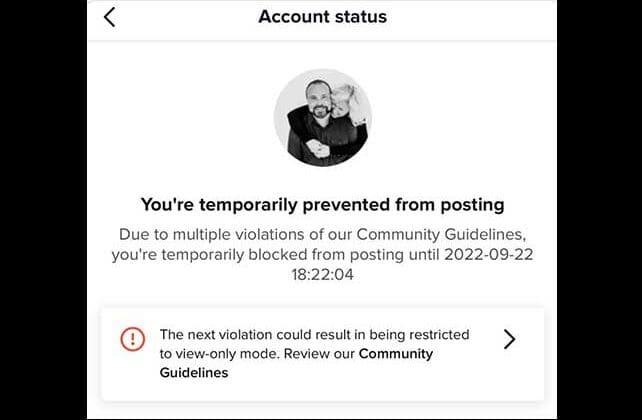The width and height of the screenshot is (642, 420).
Task: Open the bold Community Guidelines link
Action: pyautogui.click(x=296, y=363)
